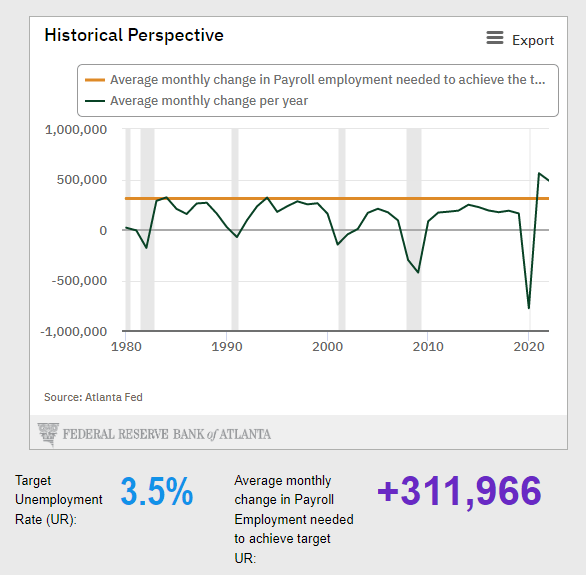The width and height of the screenshot is (586, 575).
Task: Click the 0 y-axis label
Action: point(103,231)
